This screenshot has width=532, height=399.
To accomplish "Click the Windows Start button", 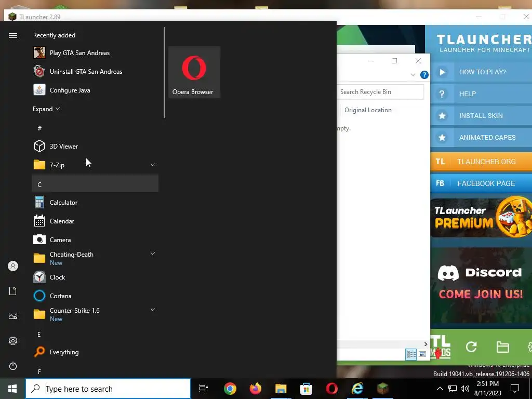I will [12, 389].
